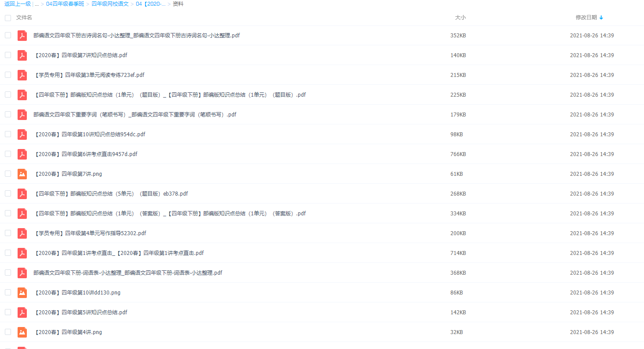
Task: Click the 修改日期 sort arrow
Action: point(601,18)
